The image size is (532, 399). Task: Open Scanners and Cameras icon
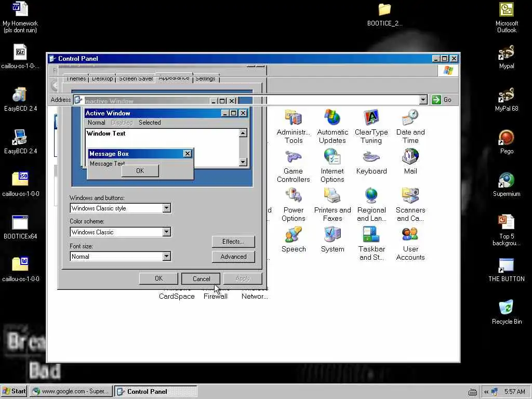(x=410, y=205)
